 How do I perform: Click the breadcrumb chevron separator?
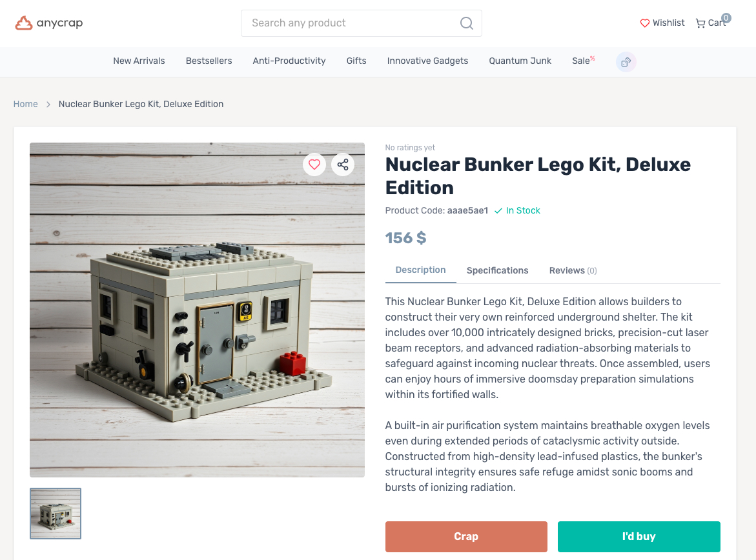48,104
